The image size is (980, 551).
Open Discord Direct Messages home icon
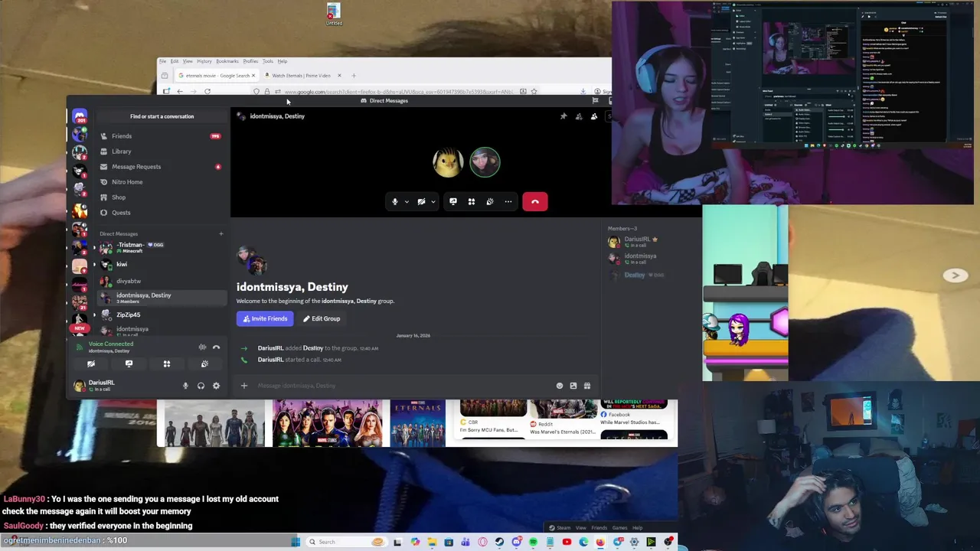point(80,116)
